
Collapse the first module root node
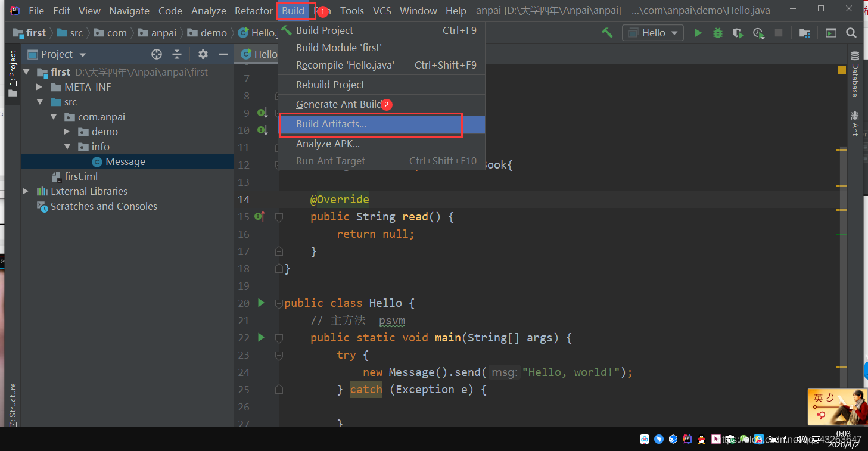pos(26,72)
